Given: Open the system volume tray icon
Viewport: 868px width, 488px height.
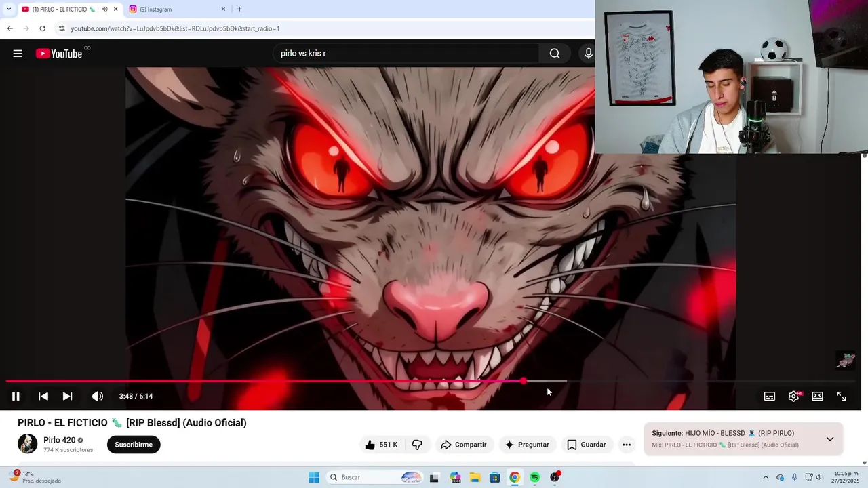Looking at the screenshot, I should 819,477.
